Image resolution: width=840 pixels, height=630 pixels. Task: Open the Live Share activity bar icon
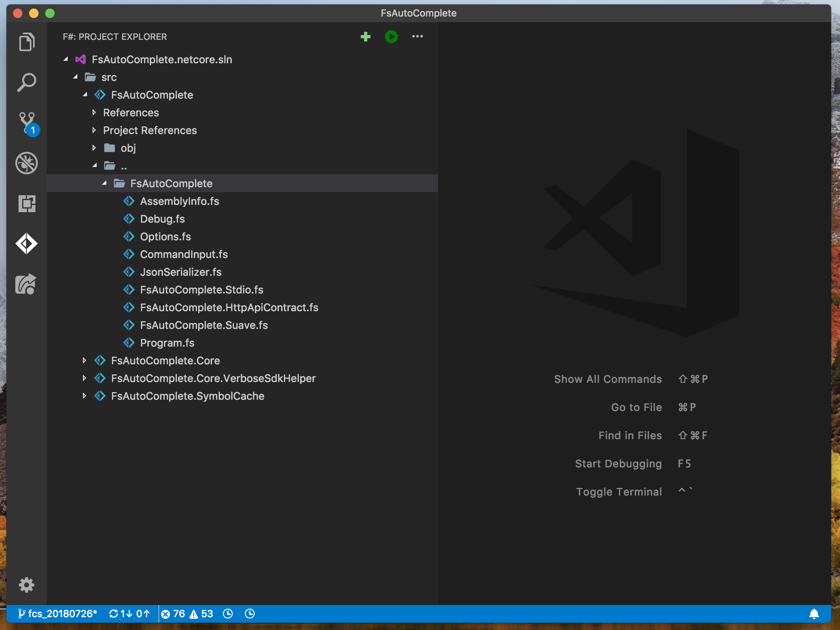pos(26,284)
